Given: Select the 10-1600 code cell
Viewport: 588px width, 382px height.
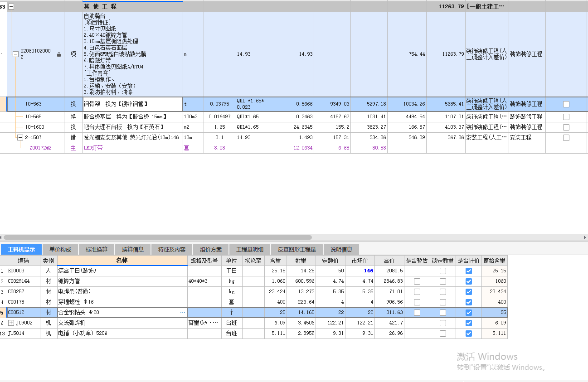Looking at the screenshot, I should pyautogui.click(x=35, y=127).
